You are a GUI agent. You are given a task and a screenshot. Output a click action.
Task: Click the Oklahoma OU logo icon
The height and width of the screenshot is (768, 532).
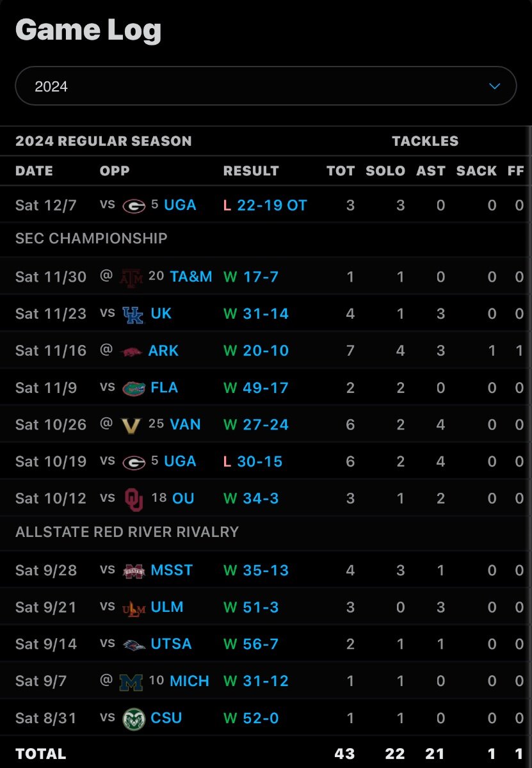(x=134, y=499)
